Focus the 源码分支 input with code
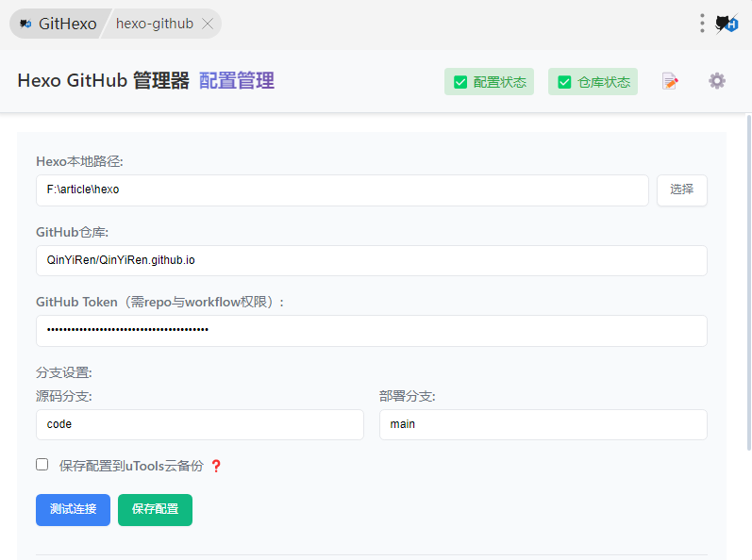This screenshot has height=560, width=752. point(200,424)
